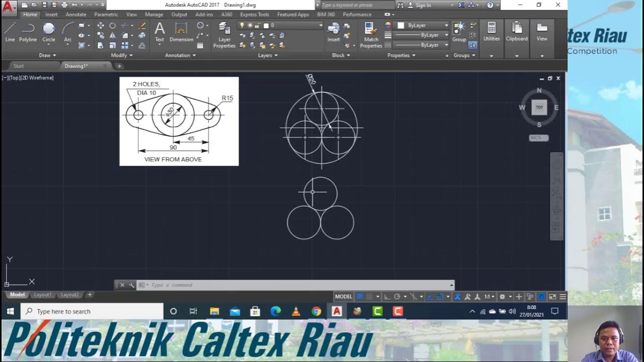Select the Copy tool in Modify panel
This screenshot has height=362, width=644.
click(101, 36)
